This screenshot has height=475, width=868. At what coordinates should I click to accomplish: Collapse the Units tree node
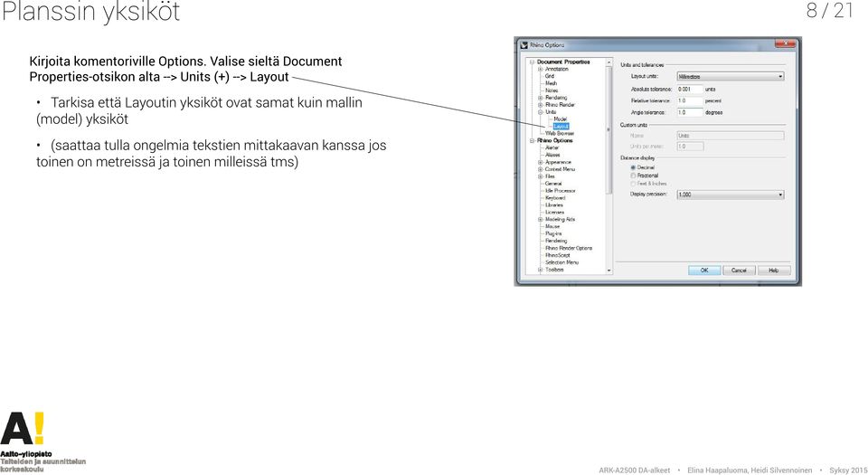click(x=541, y=112)
